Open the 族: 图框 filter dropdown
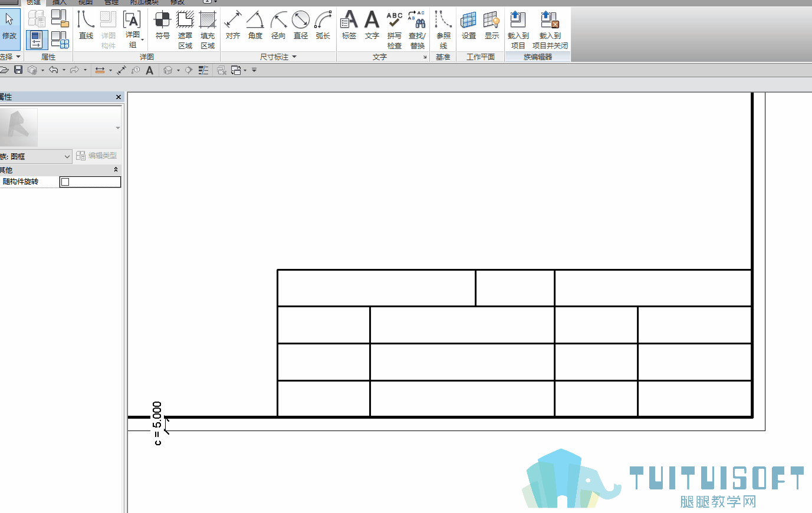Screen dimensions: 812x513 (36, 156)
